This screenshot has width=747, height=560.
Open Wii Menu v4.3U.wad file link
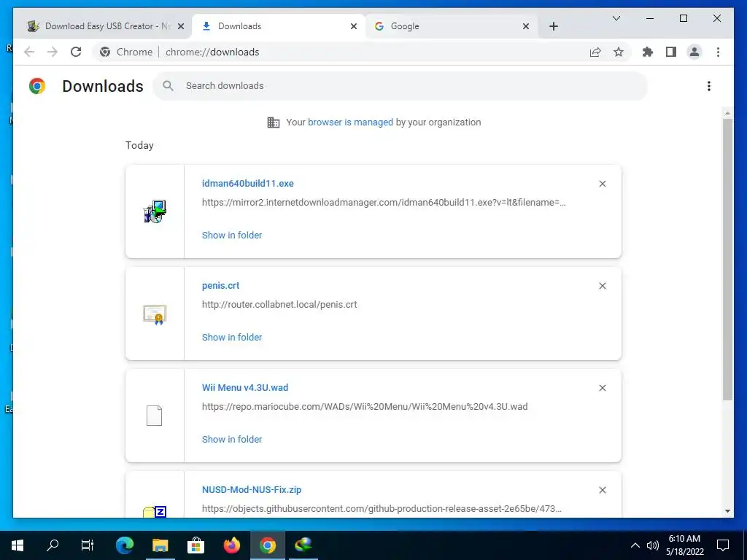[x=245, y=388]
